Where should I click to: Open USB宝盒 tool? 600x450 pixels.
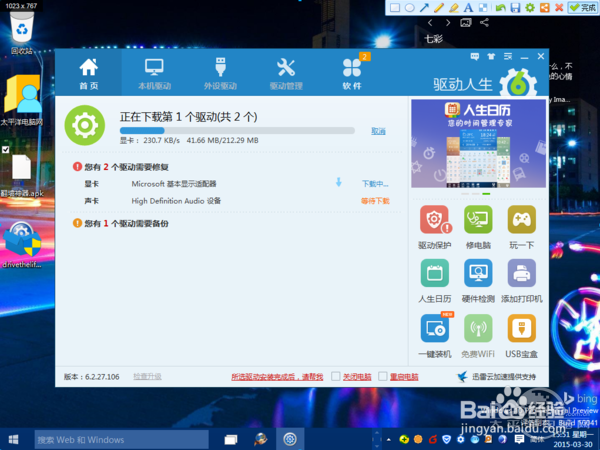click(522, 336)
